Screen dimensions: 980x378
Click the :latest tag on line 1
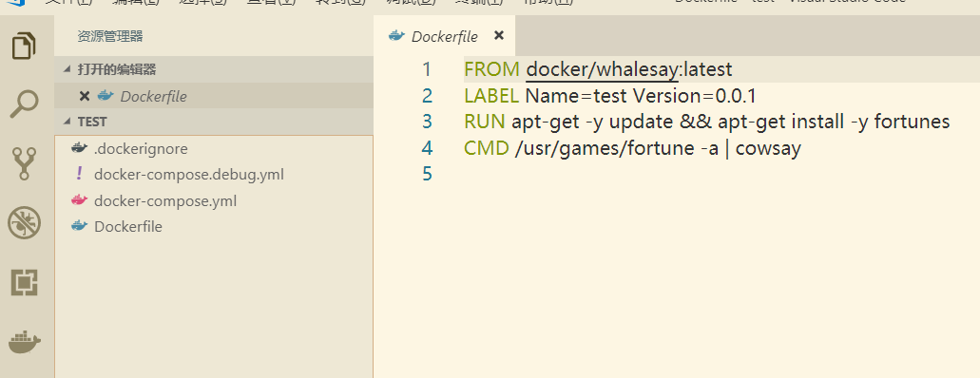pos(705,69)
